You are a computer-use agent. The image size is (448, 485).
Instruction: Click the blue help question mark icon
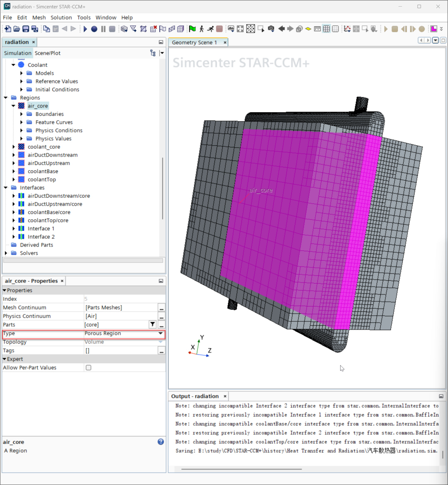[x=161, y=442]
